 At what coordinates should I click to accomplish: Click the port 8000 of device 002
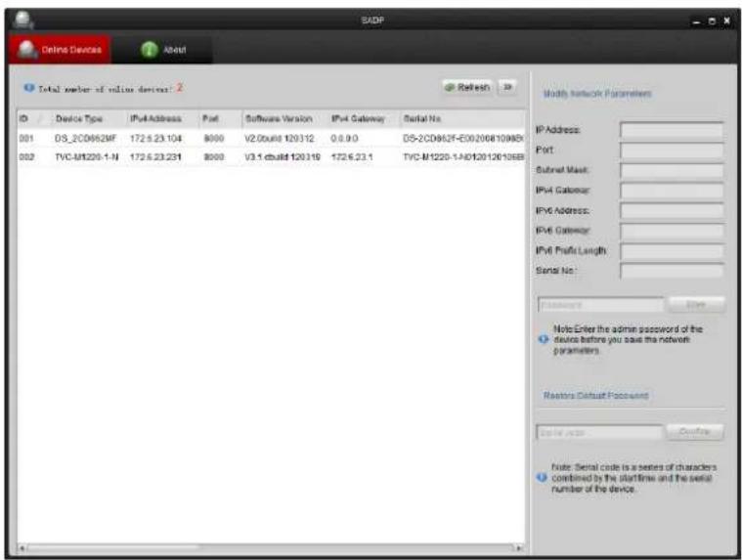[x=213, y=157]
